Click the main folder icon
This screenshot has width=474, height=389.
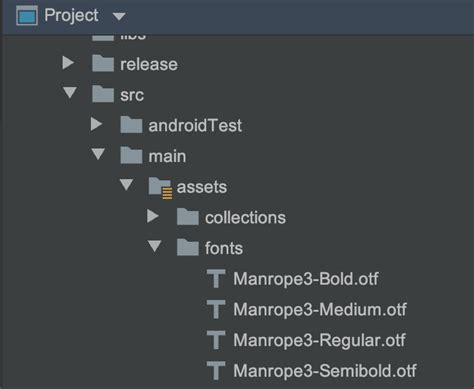coord(131,155)
